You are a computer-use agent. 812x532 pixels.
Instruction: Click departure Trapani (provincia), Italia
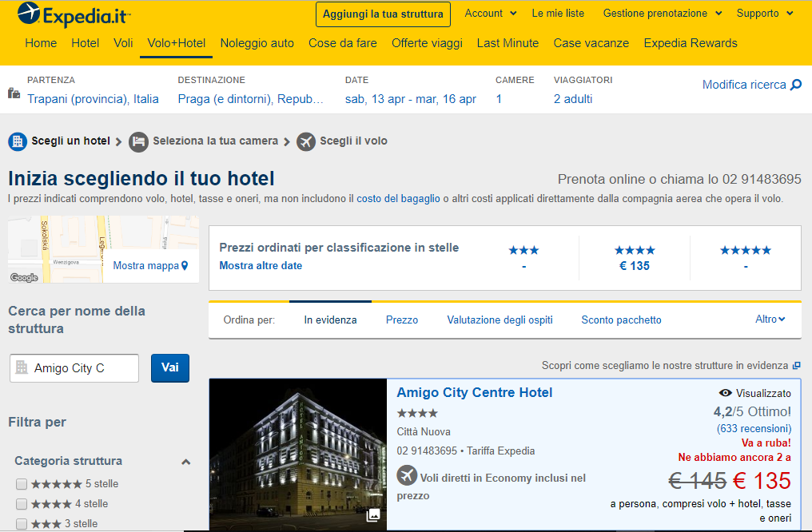click(93, 99)
